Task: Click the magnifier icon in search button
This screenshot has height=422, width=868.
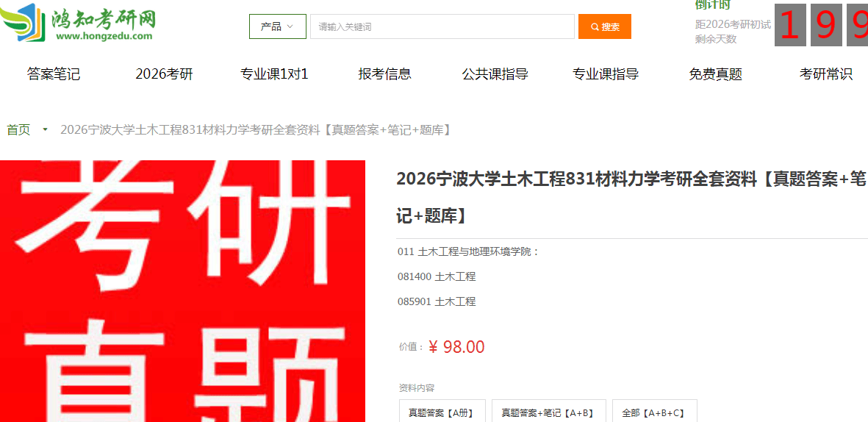Action: click(595, 26)
